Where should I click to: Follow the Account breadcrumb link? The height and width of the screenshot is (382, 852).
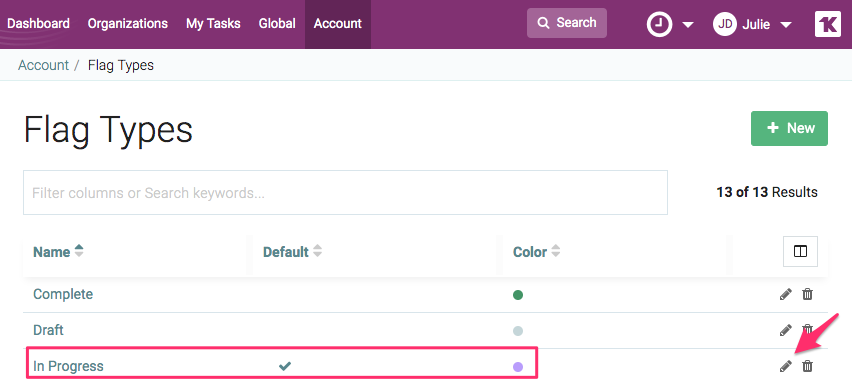43,65
